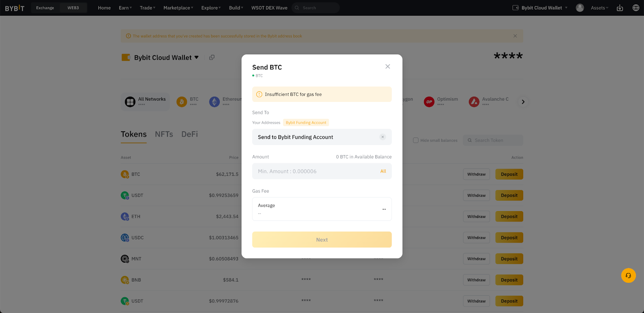The height and width of the screenshot is (313, 644).
Task: Expand the Build menu
Action: pyautogui.click(x=236, y=8)
